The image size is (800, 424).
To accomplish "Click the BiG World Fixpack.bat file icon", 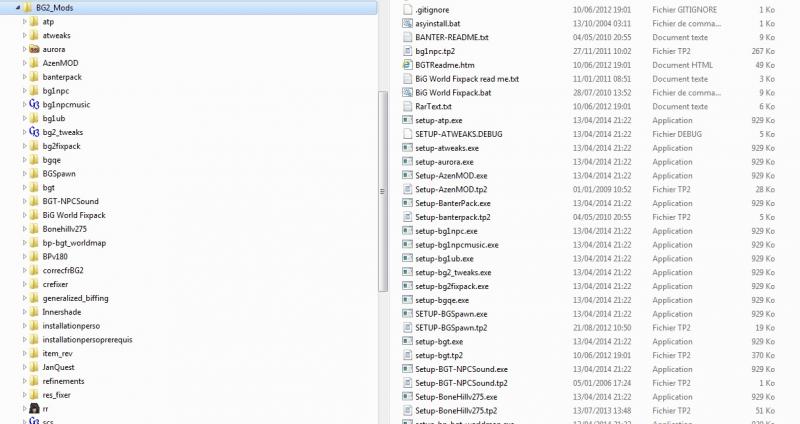I will click(407, 93).
